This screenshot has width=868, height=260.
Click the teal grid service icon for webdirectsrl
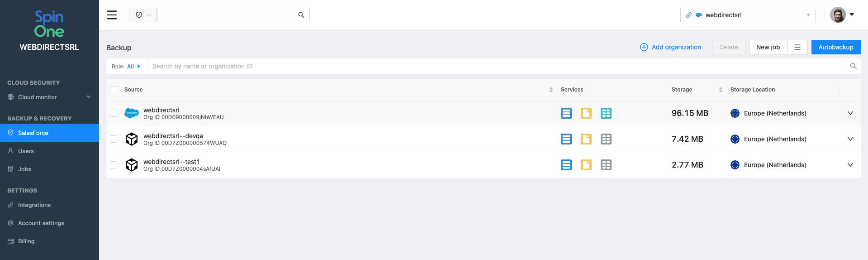[x=606, y=113]
